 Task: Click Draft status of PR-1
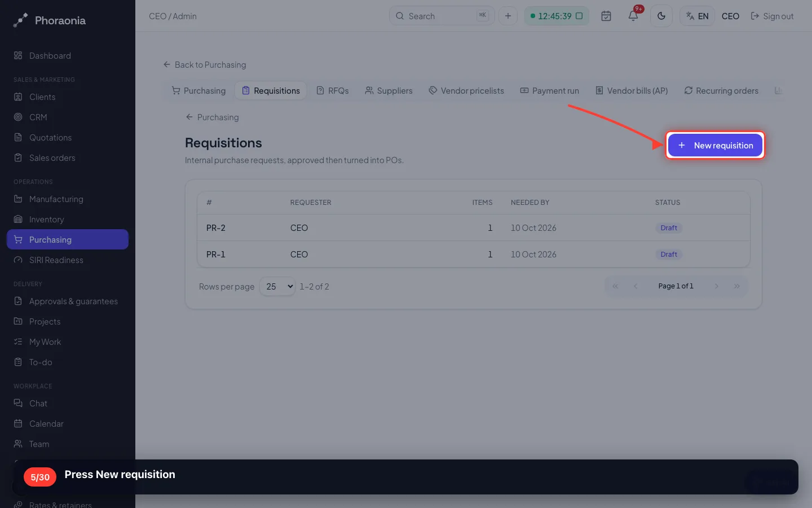point(669,255)
